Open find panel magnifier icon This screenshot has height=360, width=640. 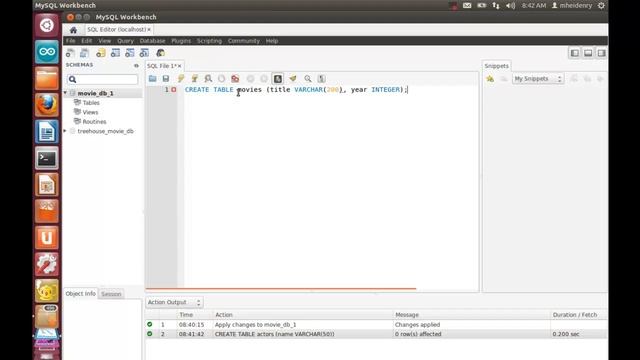[x=308, y=78]
